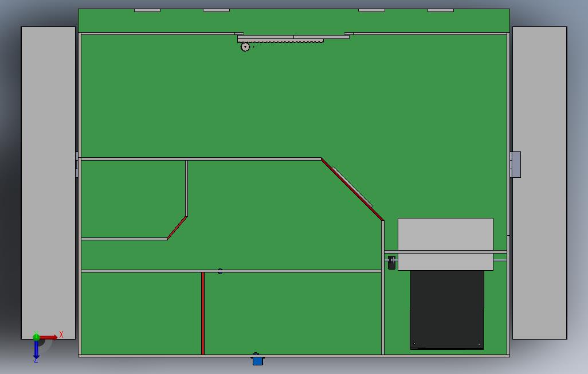Select the long diagonal red wall
The image size is (588, 374).
(352, 190)
